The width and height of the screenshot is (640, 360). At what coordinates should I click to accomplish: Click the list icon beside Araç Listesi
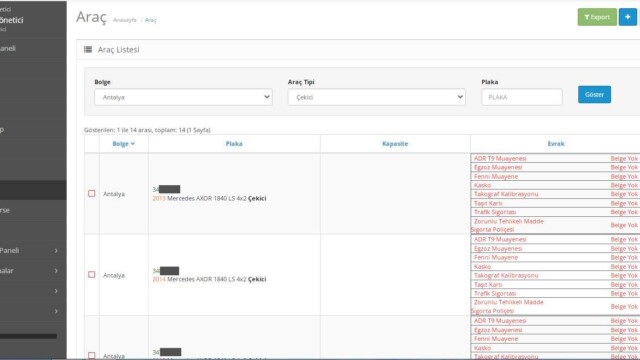point(88,49)
